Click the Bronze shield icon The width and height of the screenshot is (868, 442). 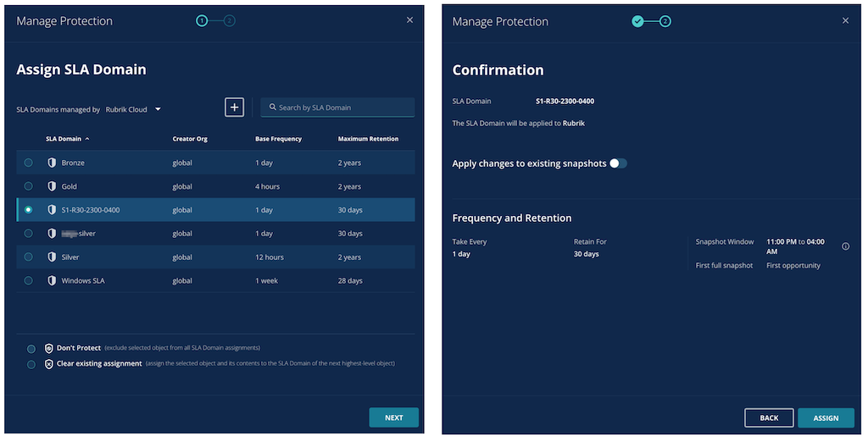[52, 163]
